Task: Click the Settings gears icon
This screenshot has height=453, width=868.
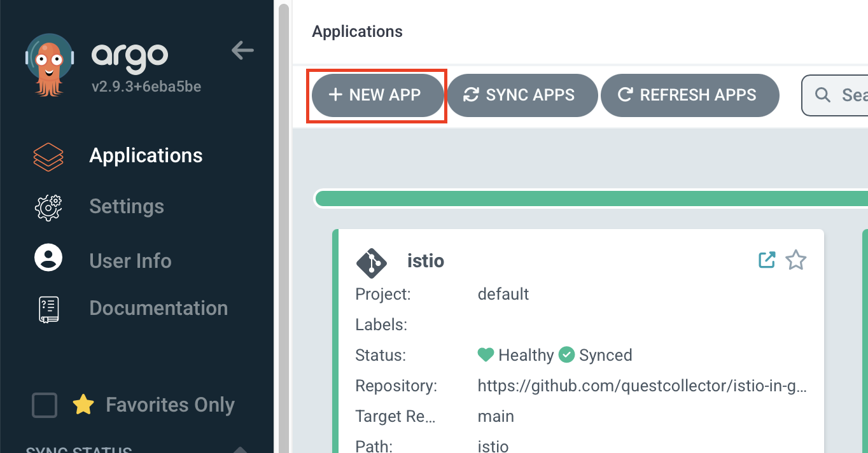Action: click(48, 207)
